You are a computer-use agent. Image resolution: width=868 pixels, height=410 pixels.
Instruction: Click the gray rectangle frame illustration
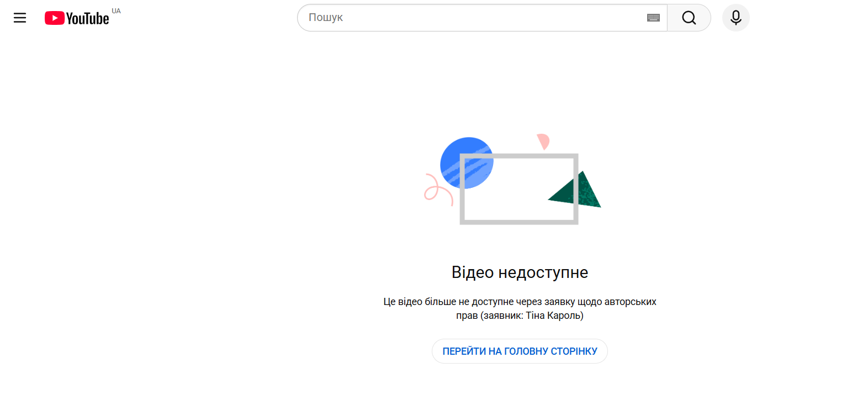click(x=519, y=221)
